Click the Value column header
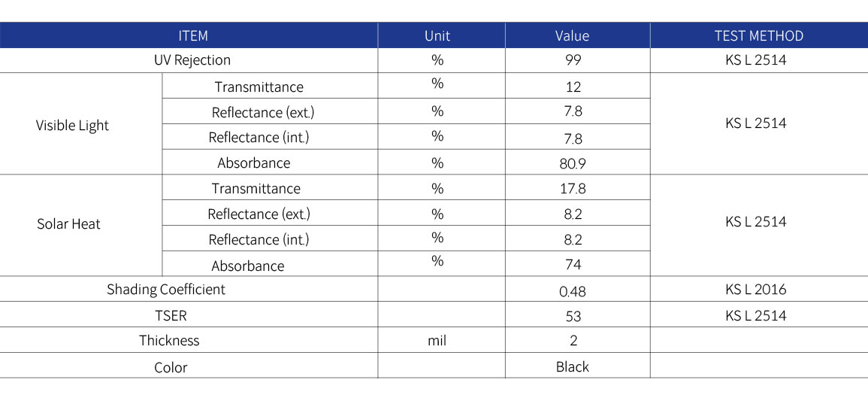The image size is (868, 401). (573, 36)
